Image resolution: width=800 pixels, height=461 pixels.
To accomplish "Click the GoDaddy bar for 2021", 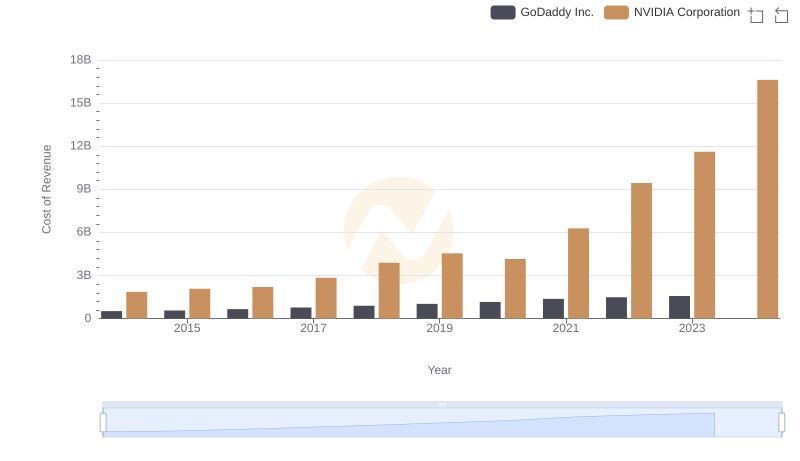I will click(x=553, y=309).
